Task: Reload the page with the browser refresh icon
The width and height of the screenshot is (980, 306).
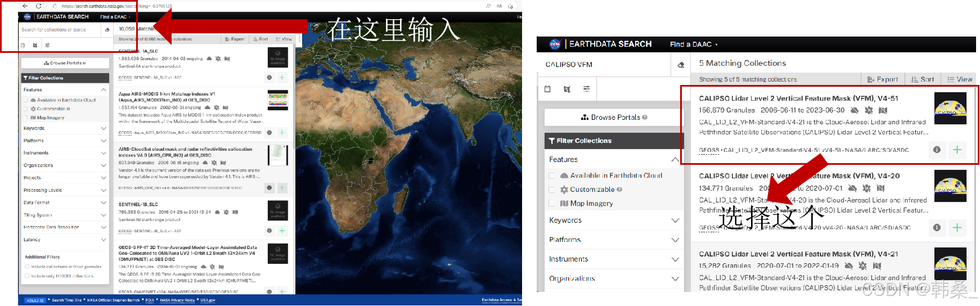Action: pyautogui.click(x=39, y=6)
